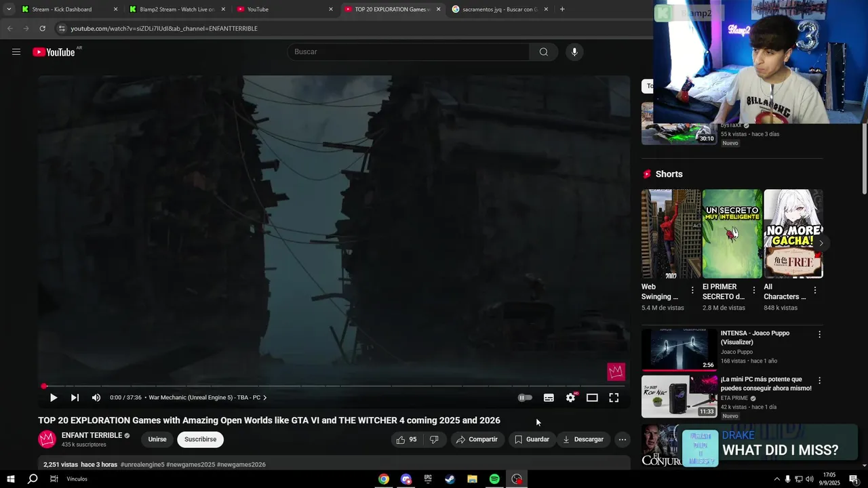Open Windows taskbar search
This screenshot has height=488, width=868.
pos(33,479)
